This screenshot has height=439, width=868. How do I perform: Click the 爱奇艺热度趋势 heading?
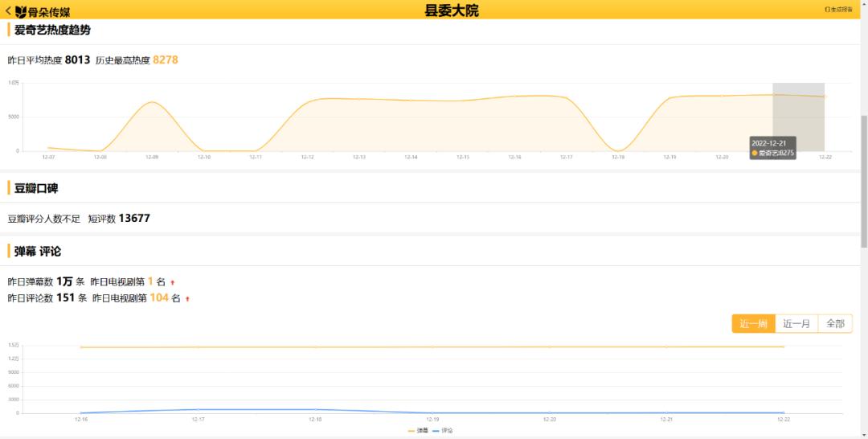click(52, 30)
